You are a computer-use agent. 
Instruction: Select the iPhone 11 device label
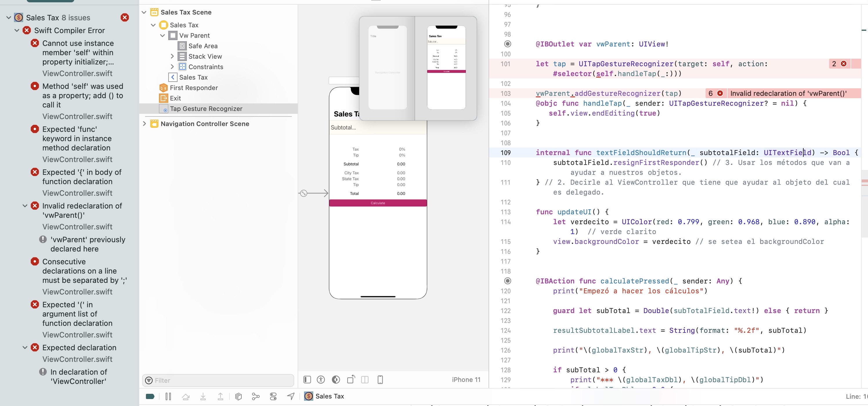(x=466, y=380)
